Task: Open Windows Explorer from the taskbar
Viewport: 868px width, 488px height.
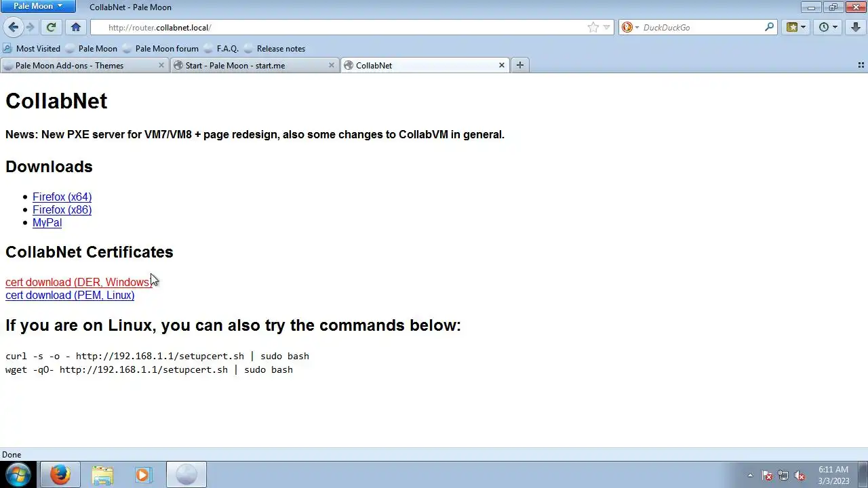Action: click(x=102, y=474)
